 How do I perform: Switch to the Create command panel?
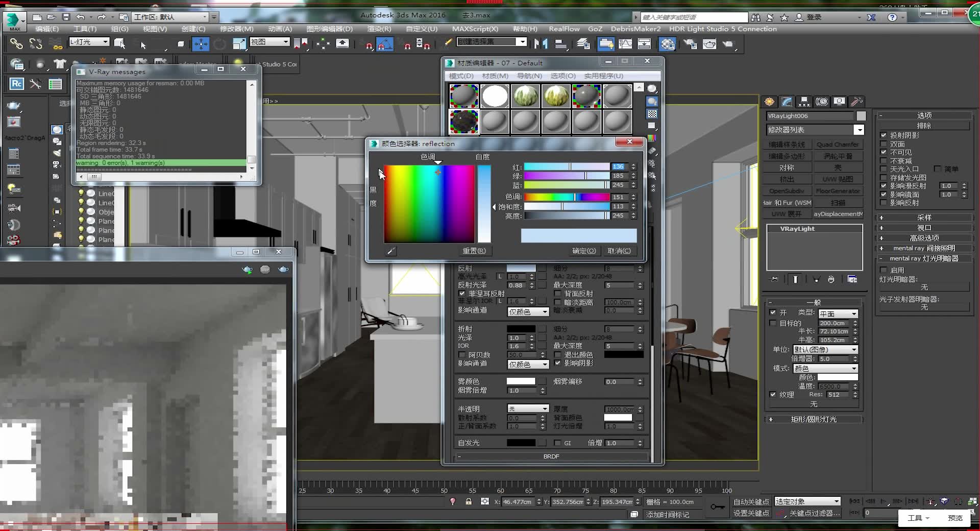pos(770,102)
